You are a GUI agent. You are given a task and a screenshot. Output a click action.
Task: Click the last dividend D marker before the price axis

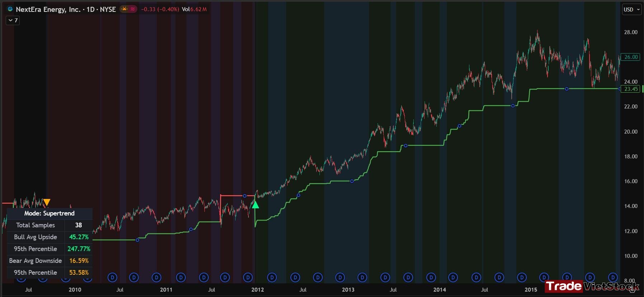point(613,277)
